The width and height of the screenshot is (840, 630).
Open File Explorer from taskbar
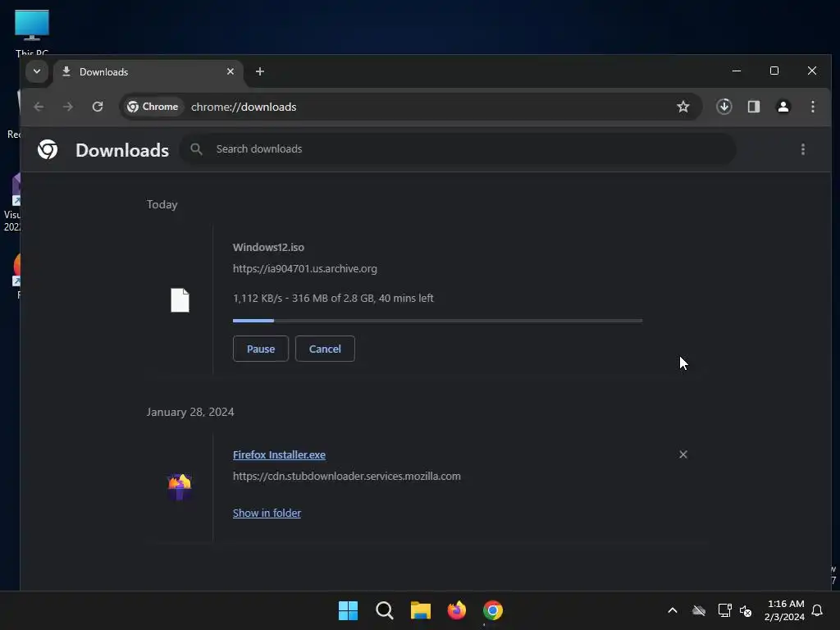click(x=421, y=610)
